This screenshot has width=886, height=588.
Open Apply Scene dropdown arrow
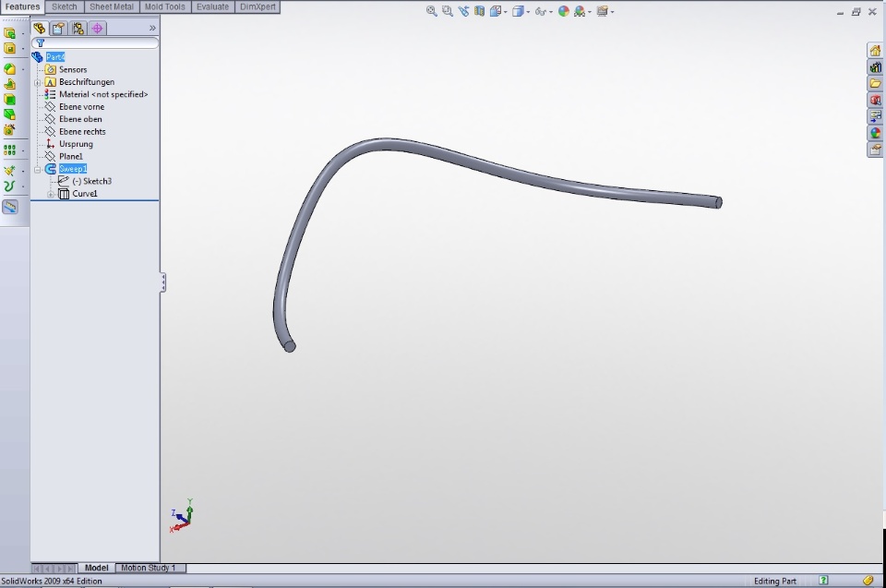click(x=590, y=12)
